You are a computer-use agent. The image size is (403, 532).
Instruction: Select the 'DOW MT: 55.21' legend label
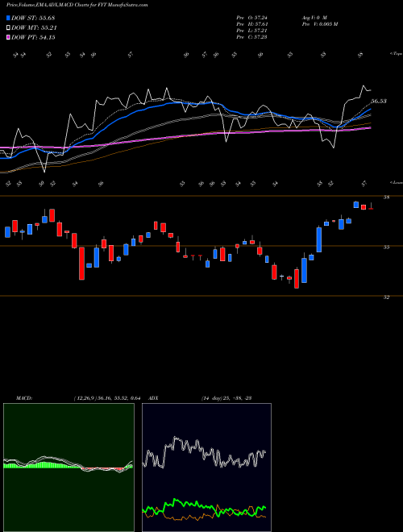(x=34, y=28)
